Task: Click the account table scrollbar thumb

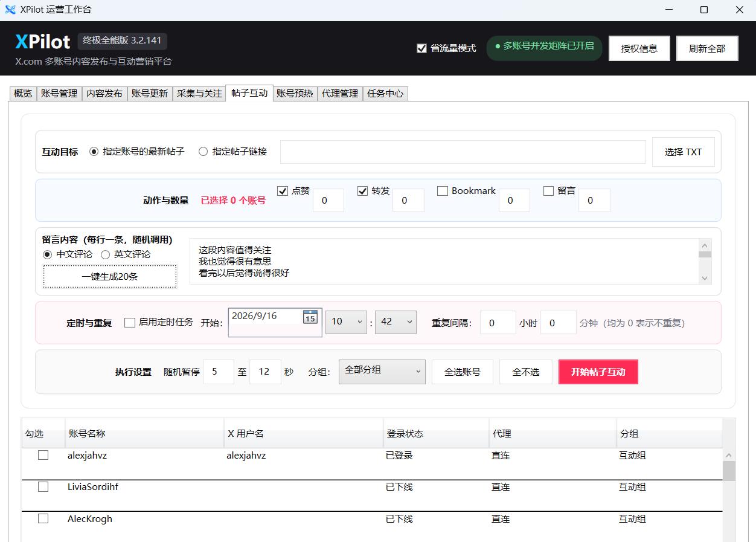Action: (x=729, y=471)
